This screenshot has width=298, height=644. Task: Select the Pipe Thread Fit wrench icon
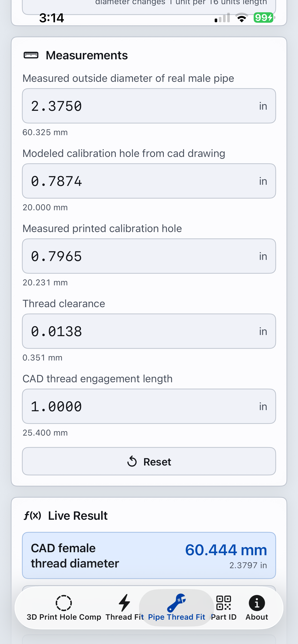(176, 603)
